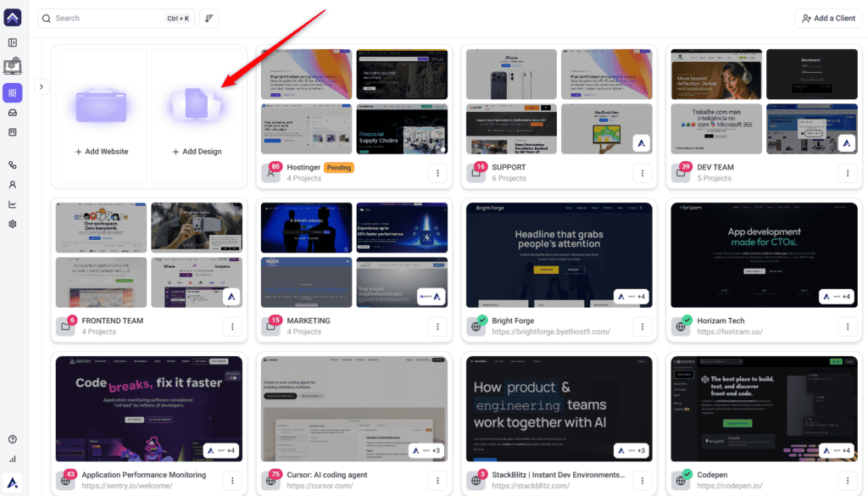Open the DEV TEAM card options menu
This screenshot has height=496, width=868.
[848, 173]
